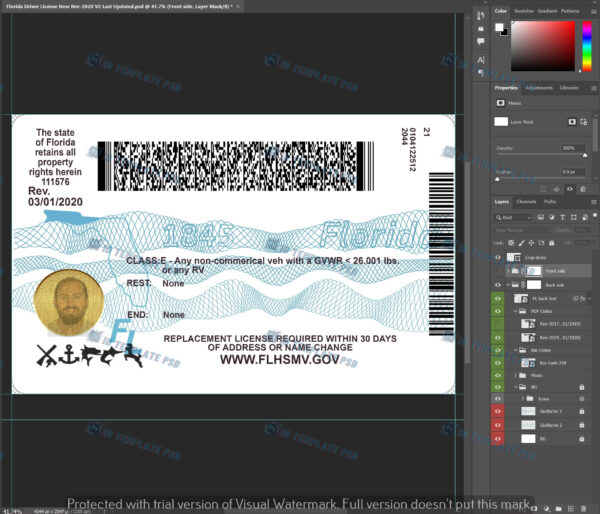Toggle mask visibility eye in Properties

tap(569, 189)
